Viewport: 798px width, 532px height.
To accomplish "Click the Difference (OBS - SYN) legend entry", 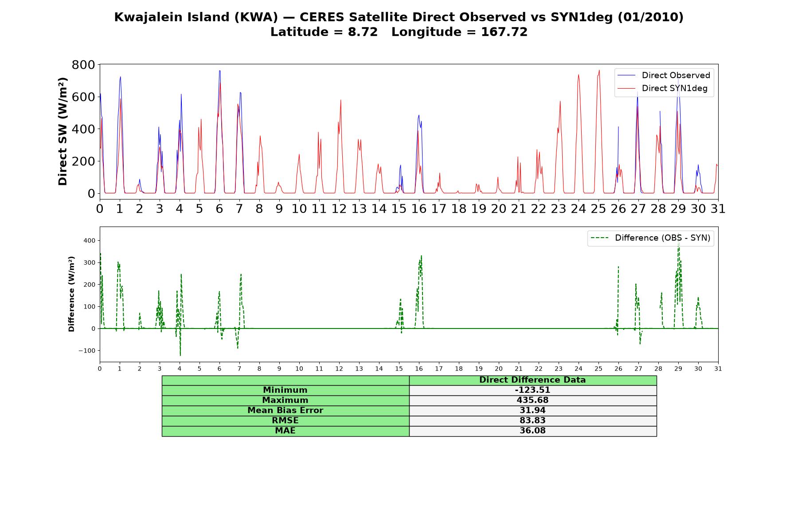I will coord(650,238).
